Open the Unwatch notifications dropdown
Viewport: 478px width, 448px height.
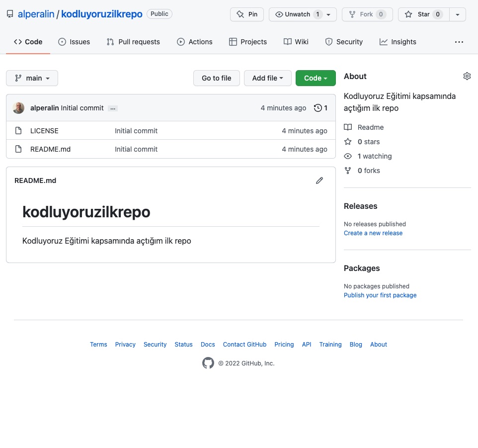303,14
